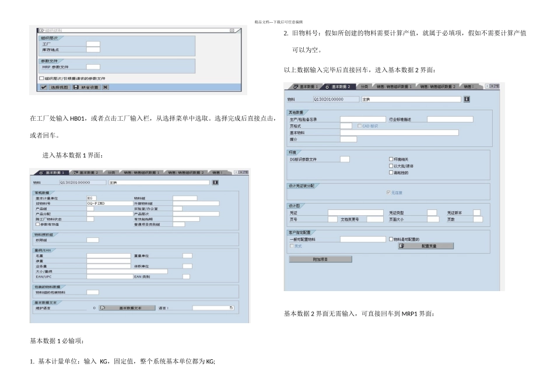
Task: Tick the 参数有效值 checkbox
Action: tap(37, 224)
